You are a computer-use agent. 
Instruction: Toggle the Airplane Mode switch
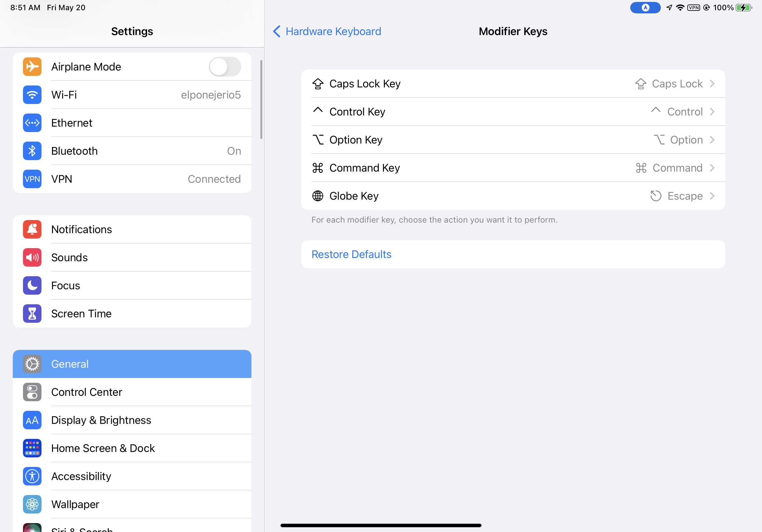[225, 67]
